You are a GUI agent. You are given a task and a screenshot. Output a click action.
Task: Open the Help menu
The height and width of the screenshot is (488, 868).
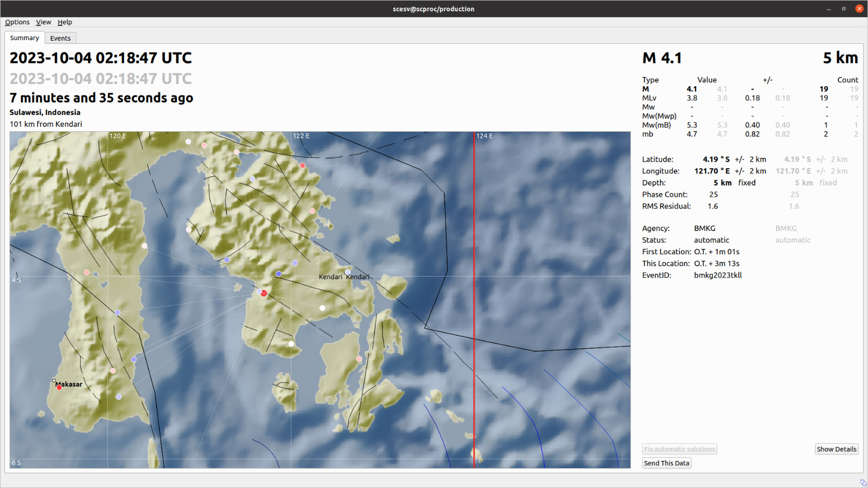coord(65,22)
